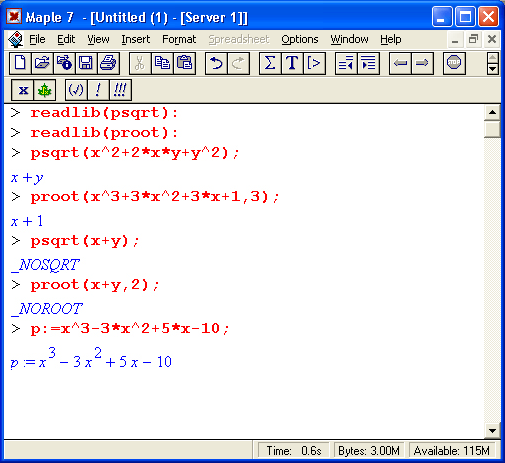Select the polynomial p output expression
This screenshot has height=463, width=505.
point(91,358)
